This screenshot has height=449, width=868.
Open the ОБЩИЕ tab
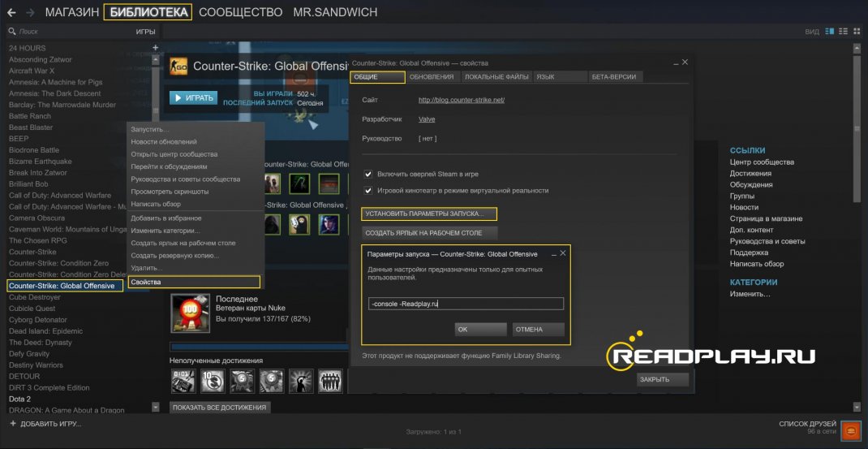tap(377, 77)
